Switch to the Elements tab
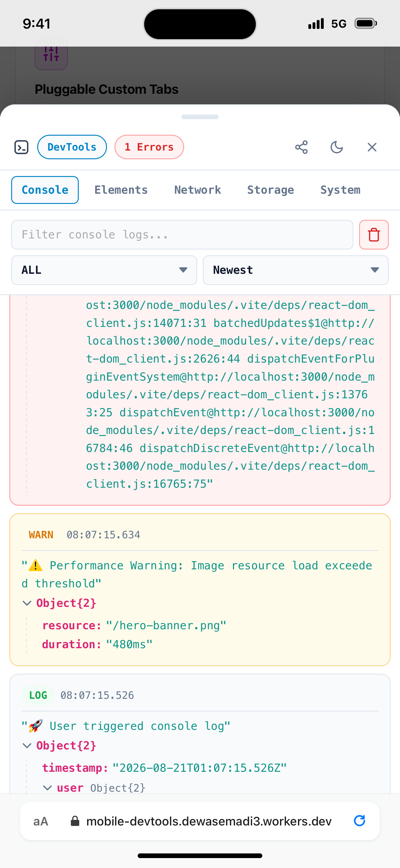 [x=121, y=190]
